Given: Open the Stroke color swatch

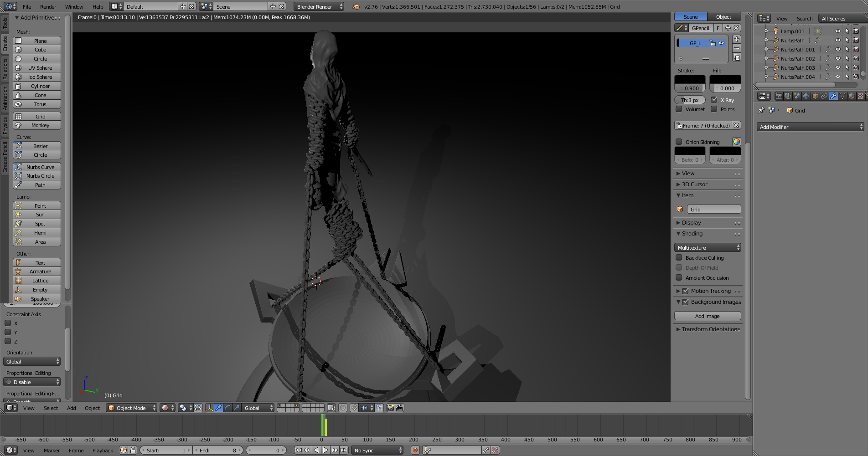Looking at the screenshot, I should [690, 79].
